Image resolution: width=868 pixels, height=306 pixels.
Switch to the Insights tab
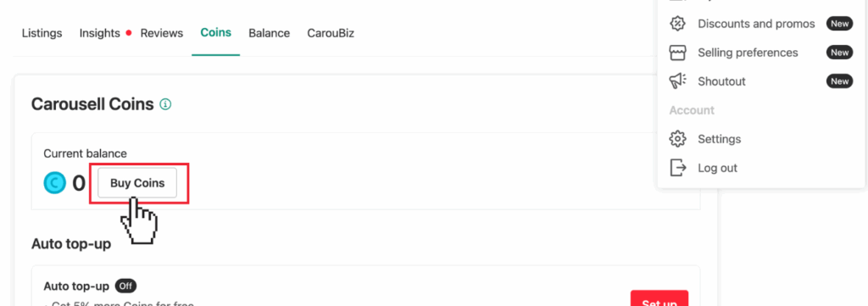click(100, 33)
